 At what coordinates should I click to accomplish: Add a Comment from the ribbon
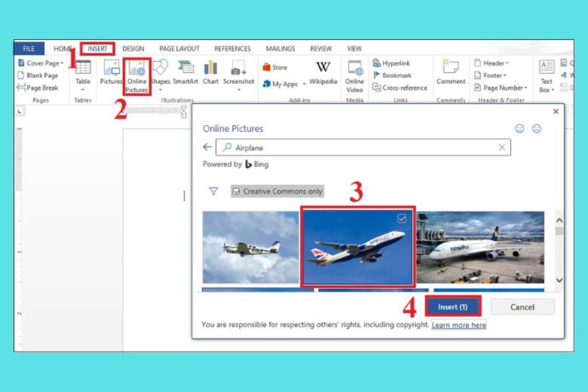click(x=451, y=73)
